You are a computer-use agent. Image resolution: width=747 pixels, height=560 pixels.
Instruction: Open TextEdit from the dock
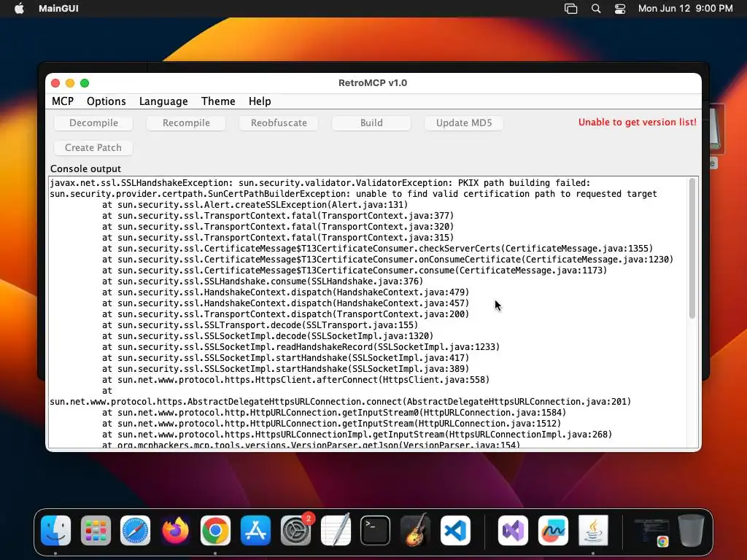336,530
